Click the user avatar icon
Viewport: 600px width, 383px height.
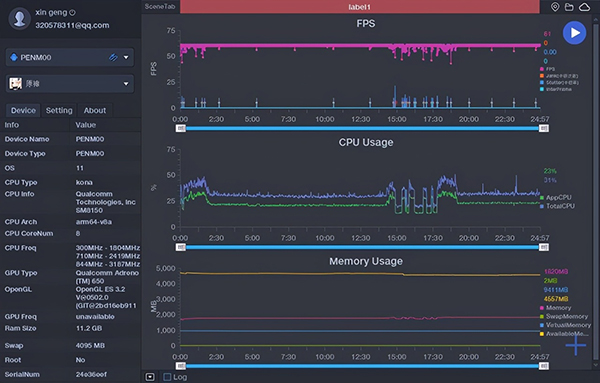20,18
